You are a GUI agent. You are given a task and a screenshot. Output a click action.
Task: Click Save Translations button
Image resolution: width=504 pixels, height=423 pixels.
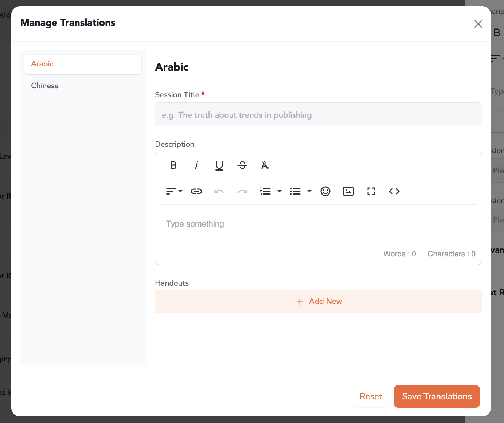437,396
